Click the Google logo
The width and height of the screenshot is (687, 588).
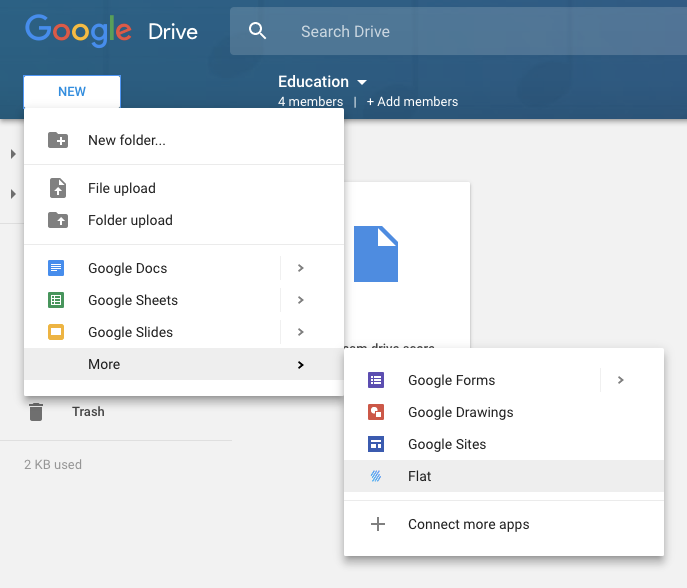tap(78, 31)
